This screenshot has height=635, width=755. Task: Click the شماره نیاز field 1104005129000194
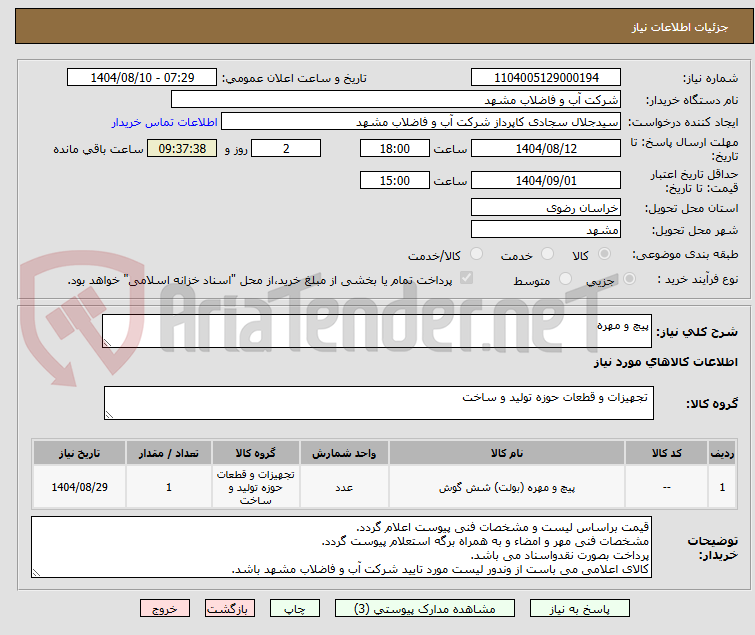[x=546, y=78]
